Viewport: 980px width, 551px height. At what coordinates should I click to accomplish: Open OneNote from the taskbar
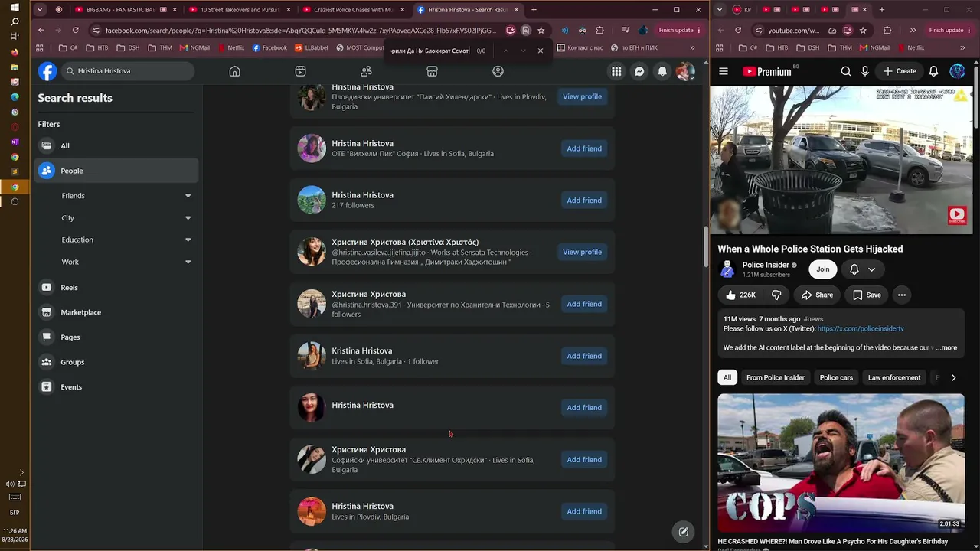(x=15, y=142)
